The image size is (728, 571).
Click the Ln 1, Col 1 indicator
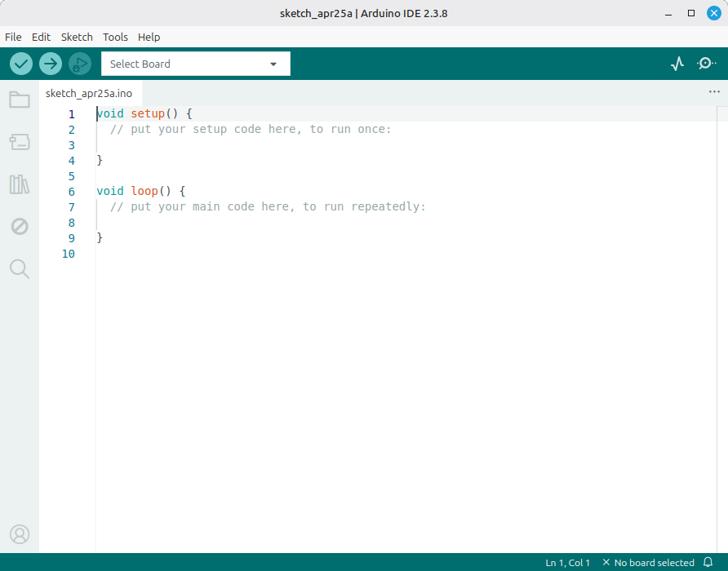coord(567,563)
